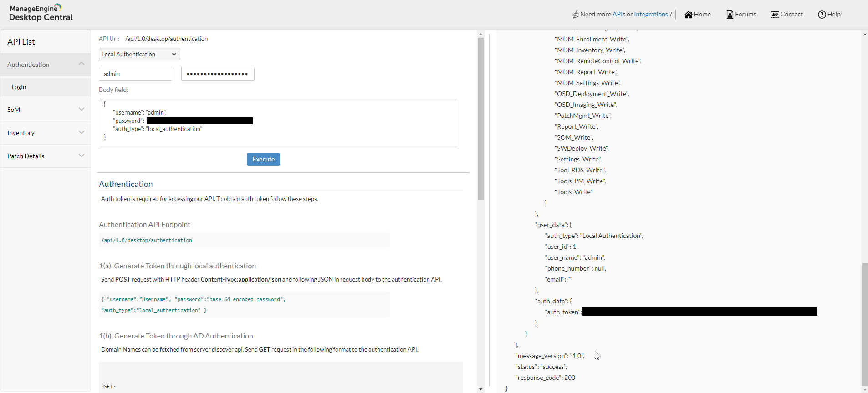Click the response panel scroll-up arrow
The image size is (868, 393).
[865, 34]
